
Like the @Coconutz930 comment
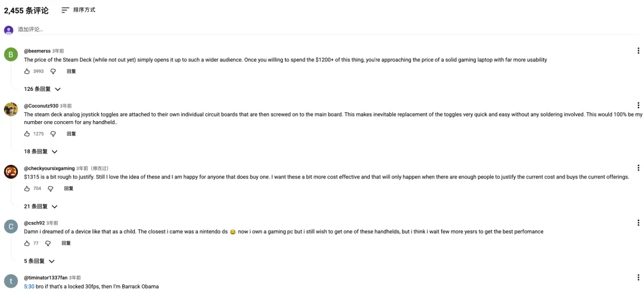27,134
